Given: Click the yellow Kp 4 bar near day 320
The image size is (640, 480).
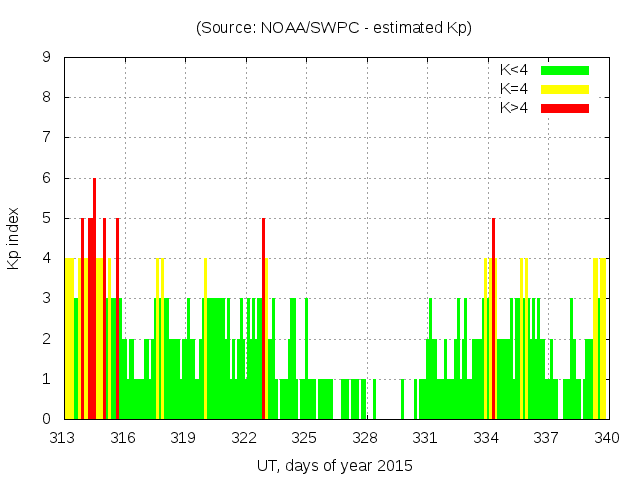Looking at the screenshot, I should [x=205, y=340].
